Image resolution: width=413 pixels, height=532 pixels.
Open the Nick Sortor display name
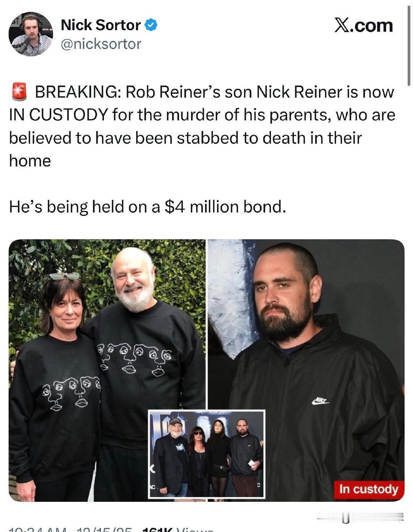tap(101, 25)
